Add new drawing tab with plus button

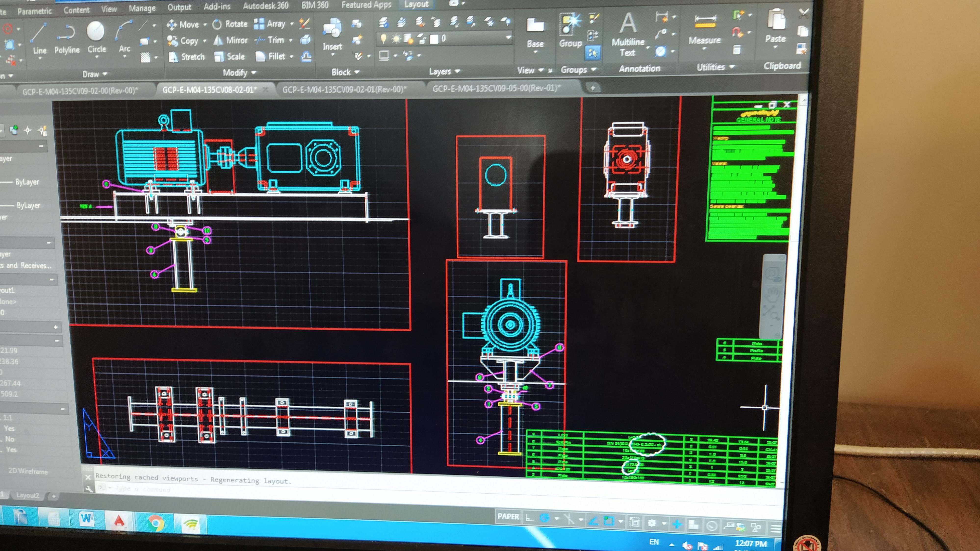[592, 88]
